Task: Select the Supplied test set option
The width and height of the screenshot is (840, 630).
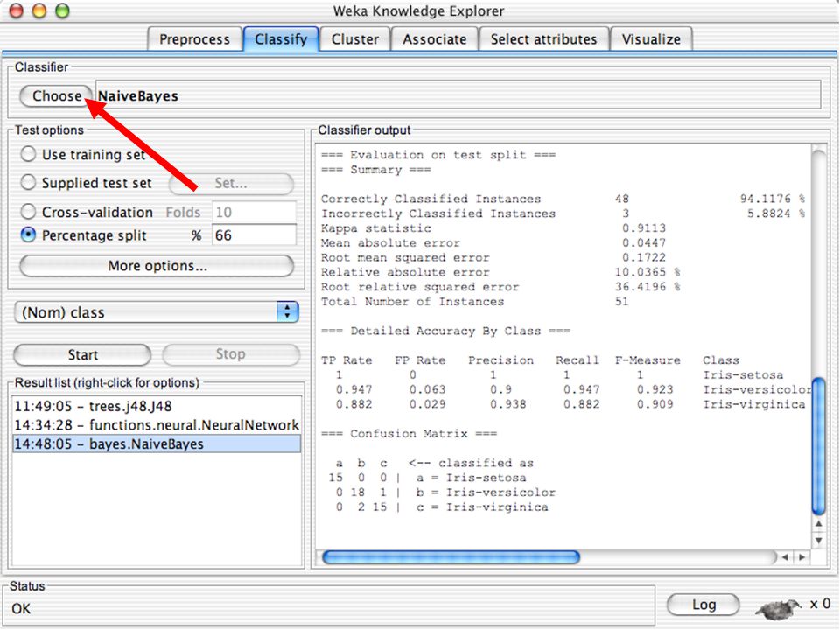Action: (86, 183)
